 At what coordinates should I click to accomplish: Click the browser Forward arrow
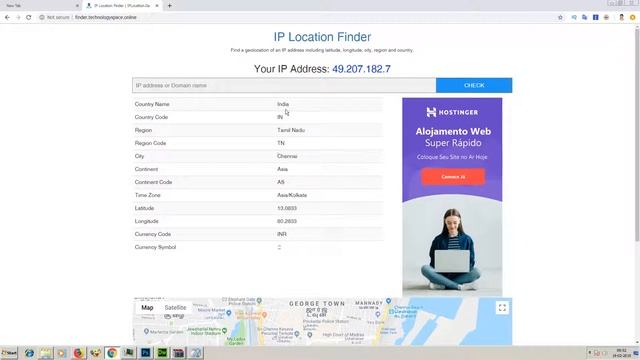(x=18, y=17)
